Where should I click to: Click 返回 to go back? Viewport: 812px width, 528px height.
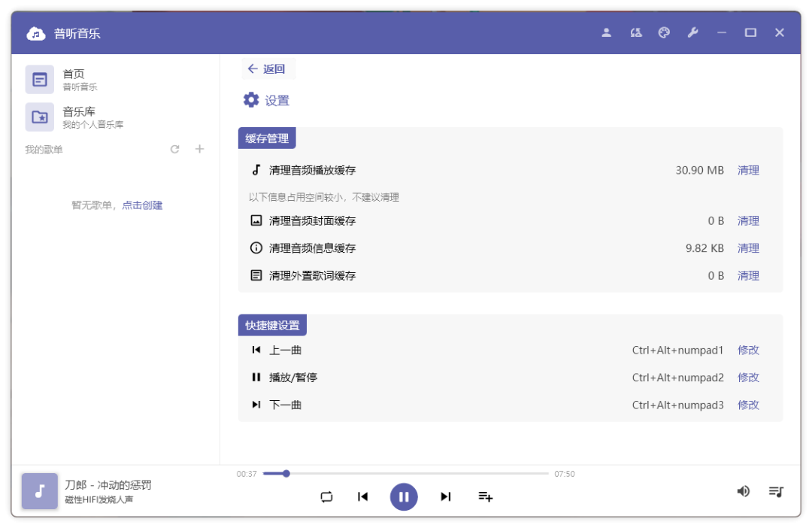(x=268, y=68)
